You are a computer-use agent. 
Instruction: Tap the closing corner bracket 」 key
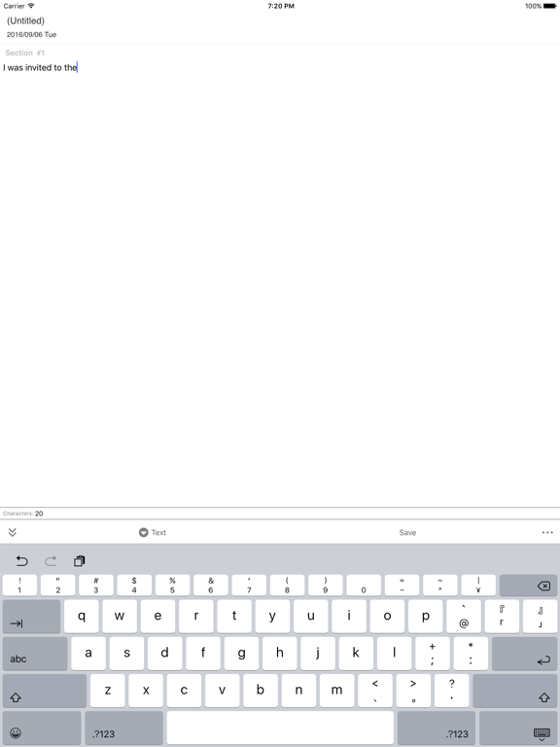coord(540,617)
